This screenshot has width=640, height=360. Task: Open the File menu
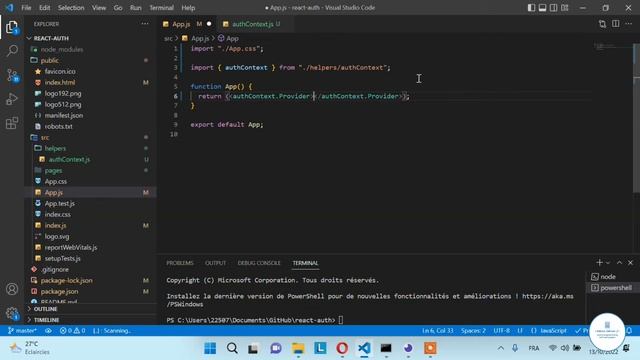pyautogui.click(x=26, y=8)
